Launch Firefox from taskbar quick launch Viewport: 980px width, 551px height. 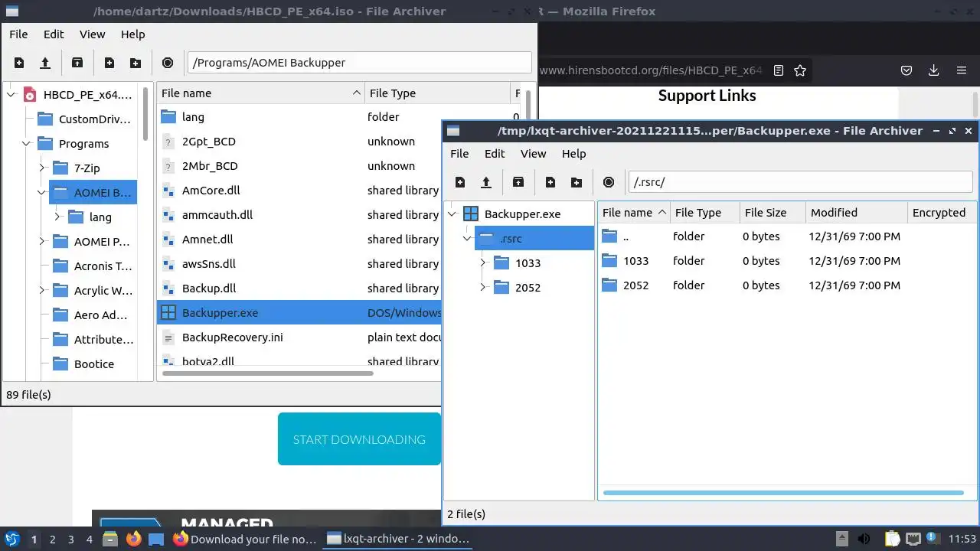[134, 539]
